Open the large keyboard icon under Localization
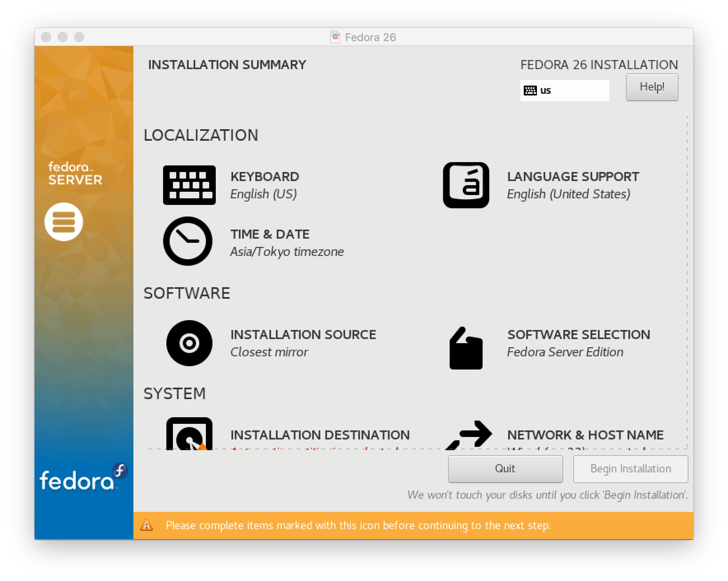The image size is (728, 581). pyautogui.click(x=189, y=185)
